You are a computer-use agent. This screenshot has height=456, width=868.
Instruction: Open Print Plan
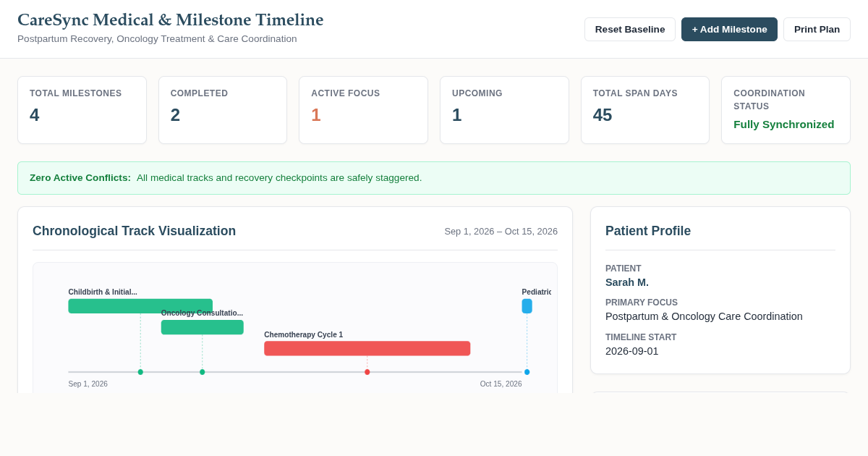pos(817,29)
